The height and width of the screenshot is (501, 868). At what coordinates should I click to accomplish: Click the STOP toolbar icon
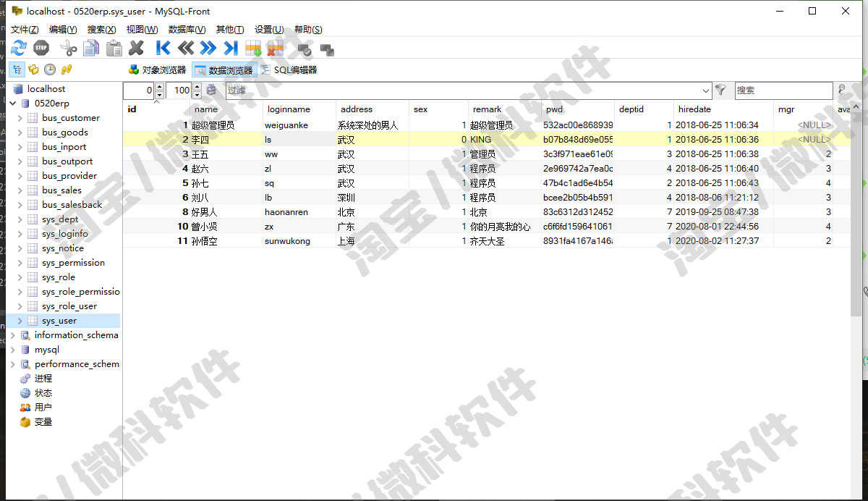pyautogui.click(x=41, y=49)
